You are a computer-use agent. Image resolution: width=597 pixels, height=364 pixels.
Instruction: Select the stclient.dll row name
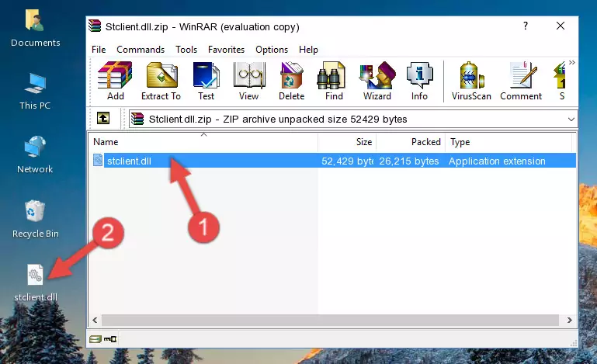tap(129, 161)
